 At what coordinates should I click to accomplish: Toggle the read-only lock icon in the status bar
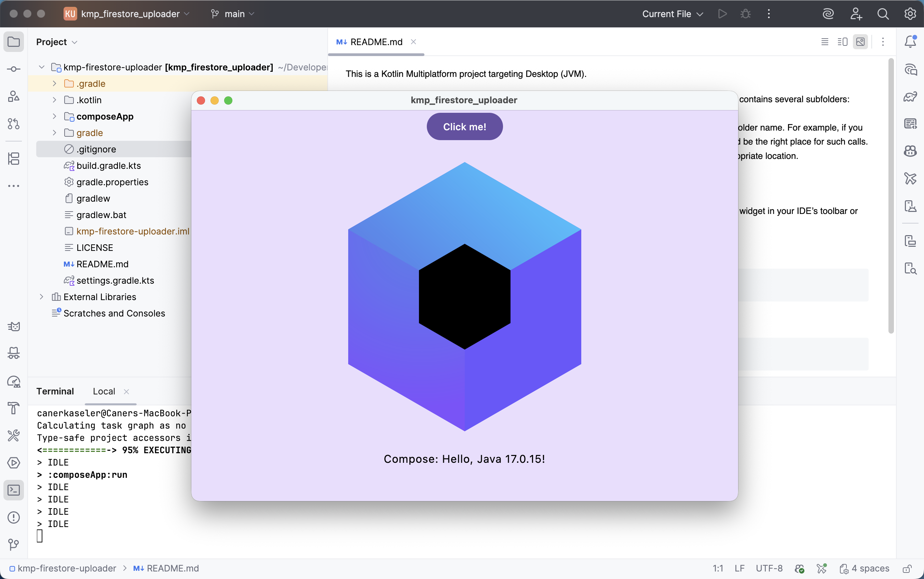point(907,569)
